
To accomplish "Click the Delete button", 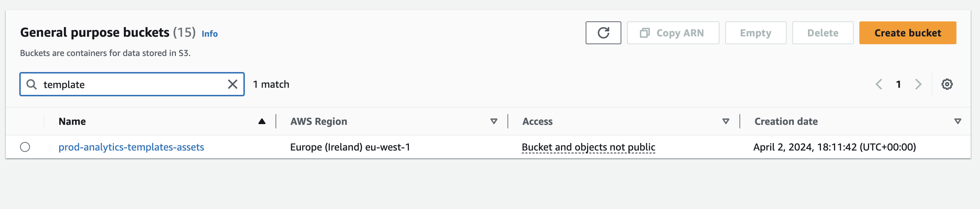I will 823,33.
